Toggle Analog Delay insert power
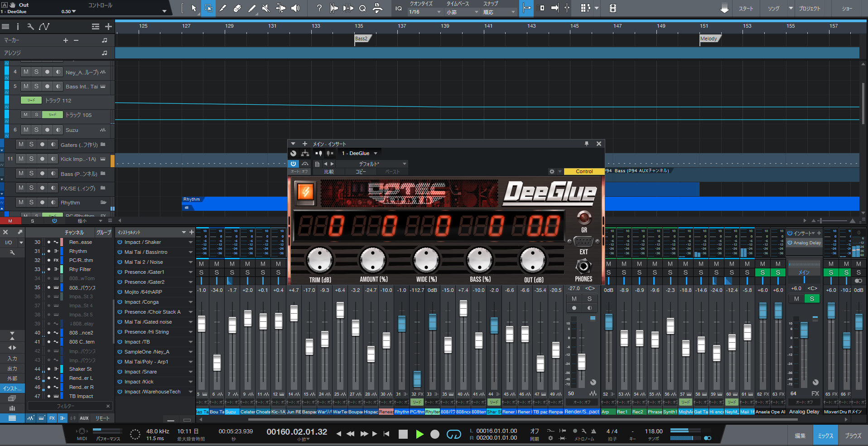Screen dimensions: 868x446 click(790, 242)
